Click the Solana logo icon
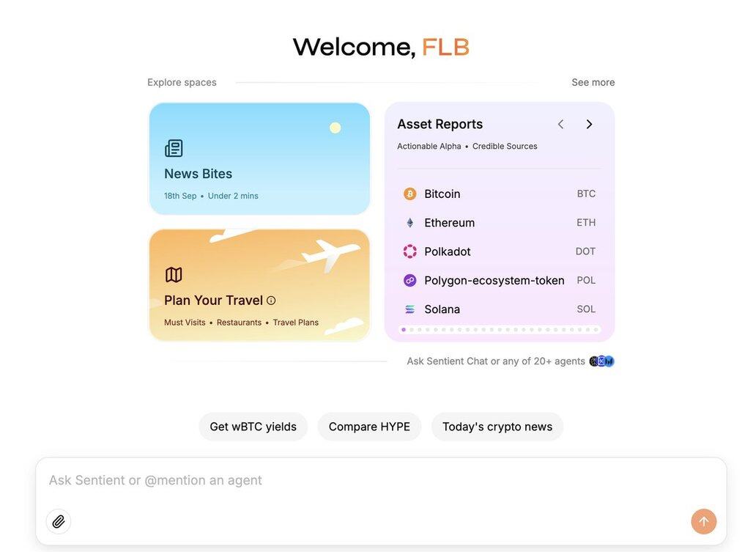The width and height of the screenshot is (756, 552). [409, 309]
